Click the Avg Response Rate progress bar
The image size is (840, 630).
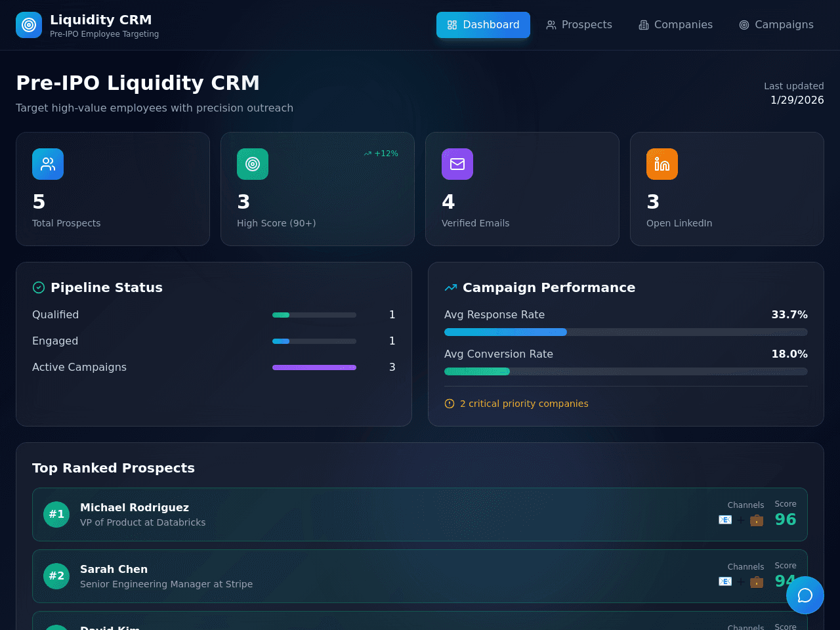[626, 332]
